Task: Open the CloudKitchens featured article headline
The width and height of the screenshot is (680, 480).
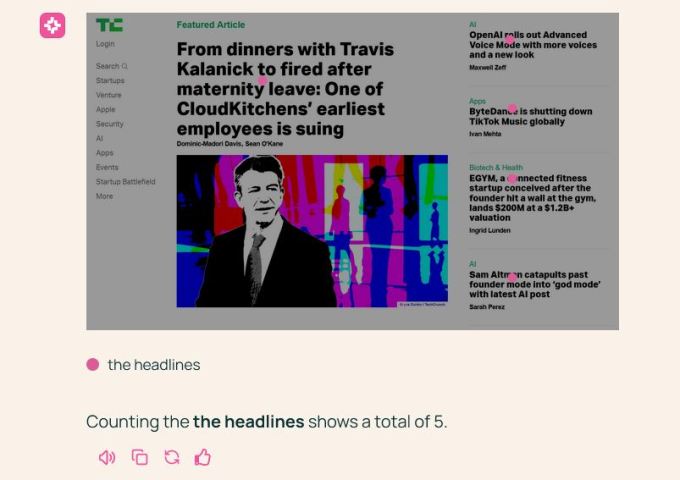Action: coord(285,89)
